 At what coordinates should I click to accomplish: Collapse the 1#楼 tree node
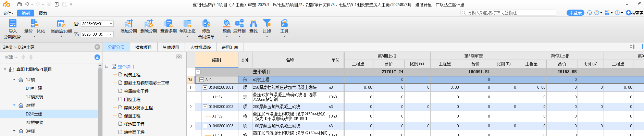pyautogui.click(x=14, y=79)
